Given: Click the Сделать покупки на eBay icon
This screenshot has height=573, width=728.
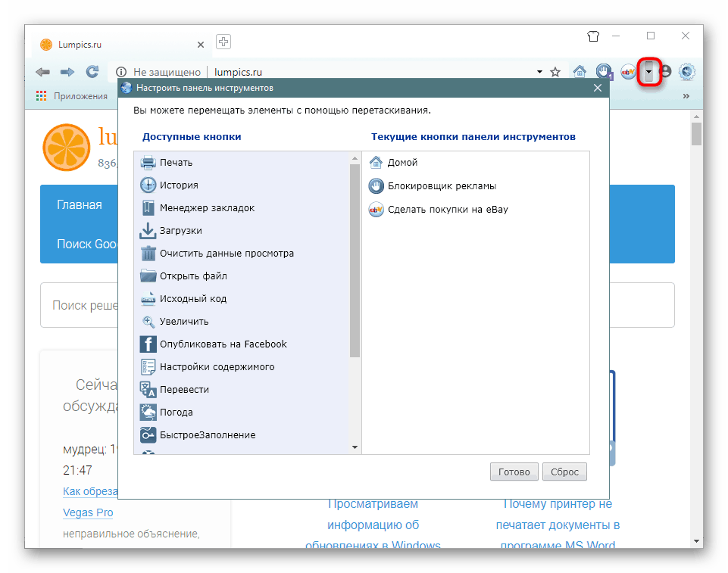Looking at the screenshot, I should coord(376,209).
